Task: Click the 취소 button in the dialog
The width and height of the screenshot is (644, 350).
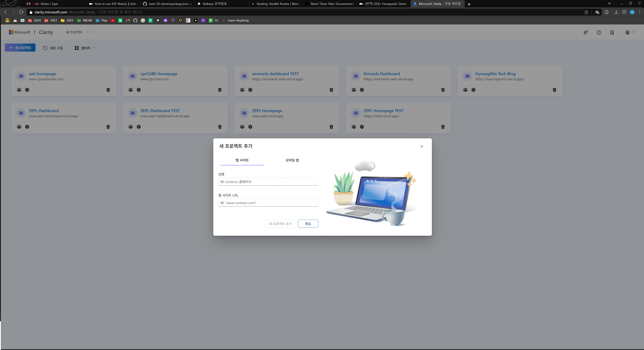Action: coord(308,224)
